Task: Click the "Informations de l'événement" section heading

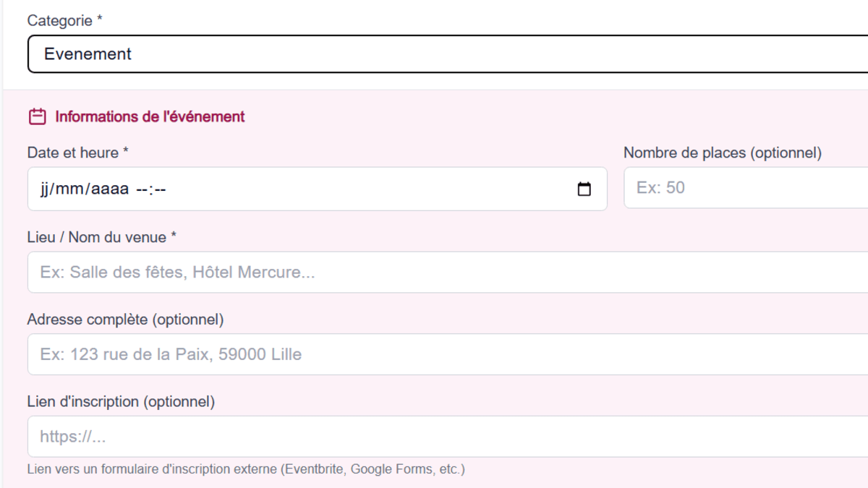Action: coord(150,116)
